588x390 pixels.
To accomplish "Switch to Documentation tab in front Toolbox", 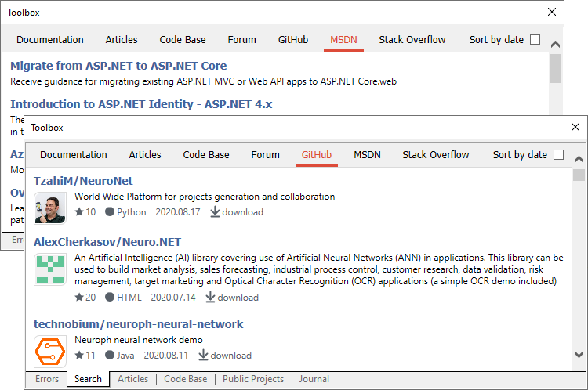I will point(74,155).
